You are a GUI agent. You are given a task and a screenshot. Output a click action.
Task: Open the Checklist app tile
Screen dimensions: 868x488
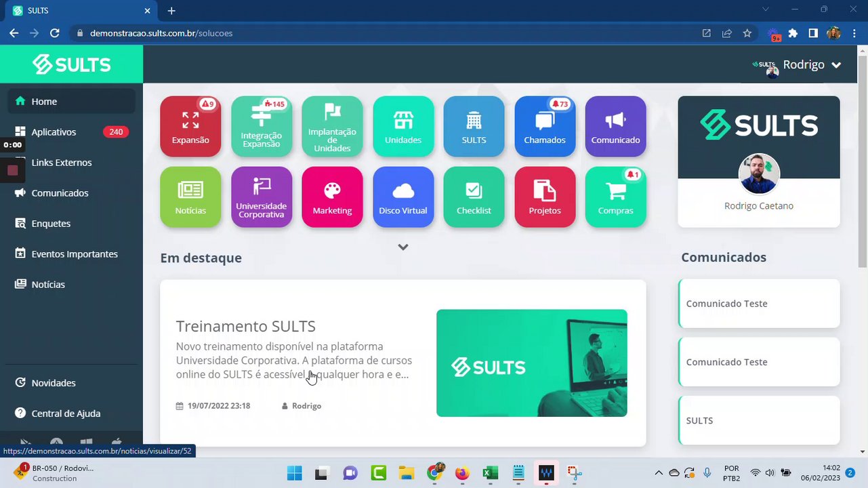474,197
